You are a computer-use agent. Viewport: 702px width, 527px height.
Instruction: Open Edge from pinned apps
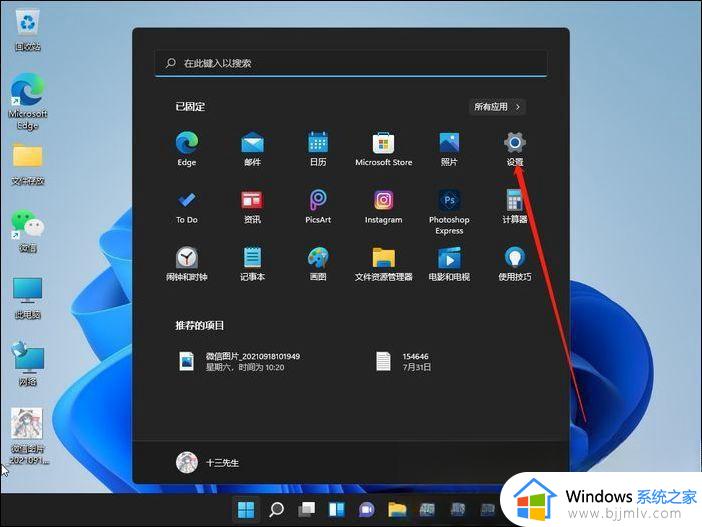pos(187,149)
